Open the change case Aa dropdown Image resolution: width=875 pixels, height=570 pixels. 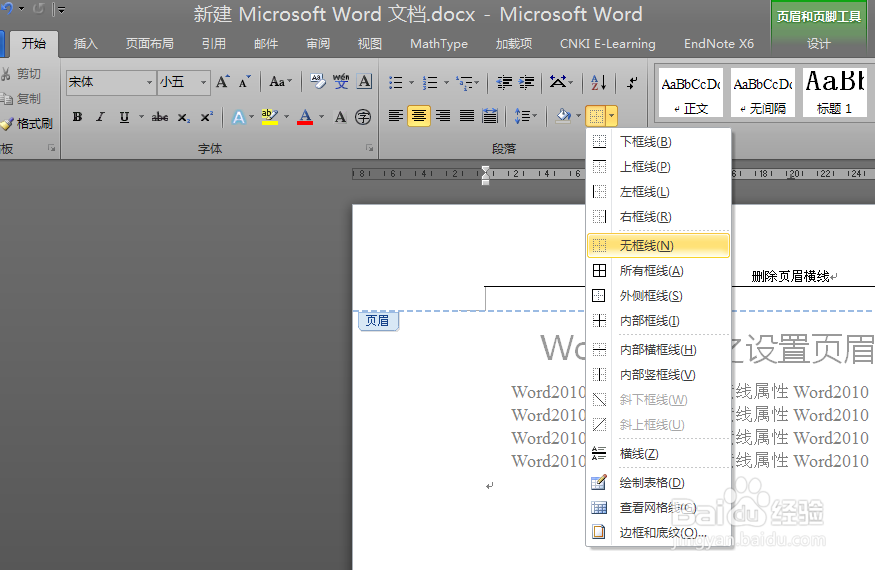point(281,82)
